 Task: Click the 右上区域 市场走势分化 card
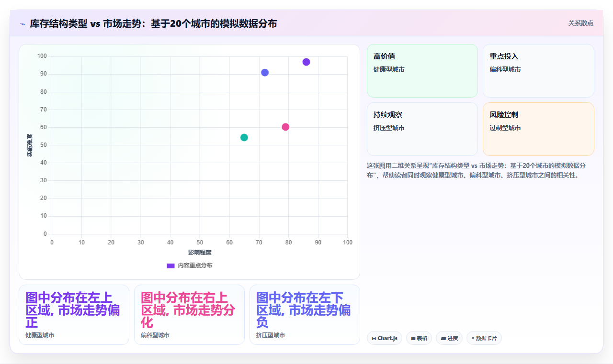pos(189,315)
